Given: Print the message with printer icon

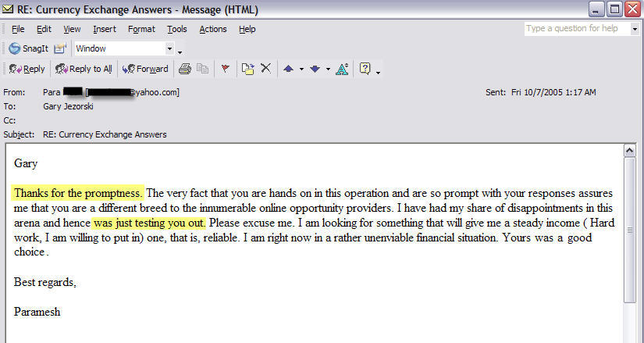Looking at the screenshot, I should (185, 69).
